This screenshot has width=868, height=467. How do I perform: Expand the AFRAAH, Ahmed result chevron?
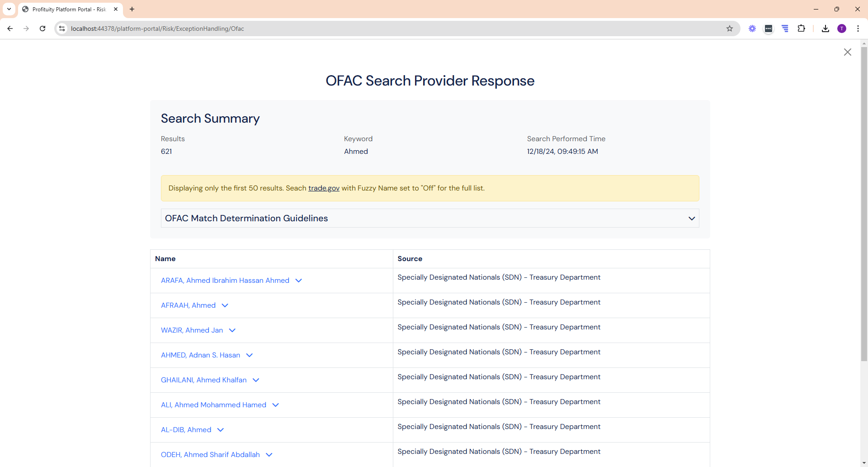[x=225, y=305]
